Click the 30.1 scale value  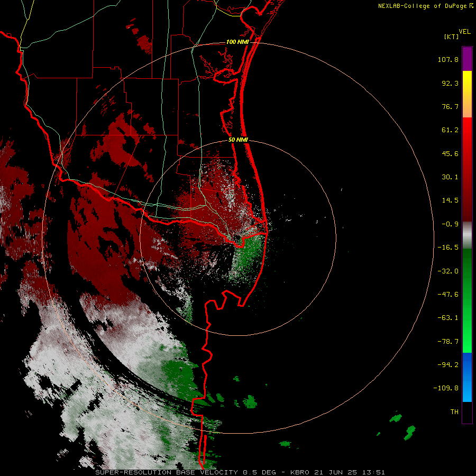tap(450, 177)
